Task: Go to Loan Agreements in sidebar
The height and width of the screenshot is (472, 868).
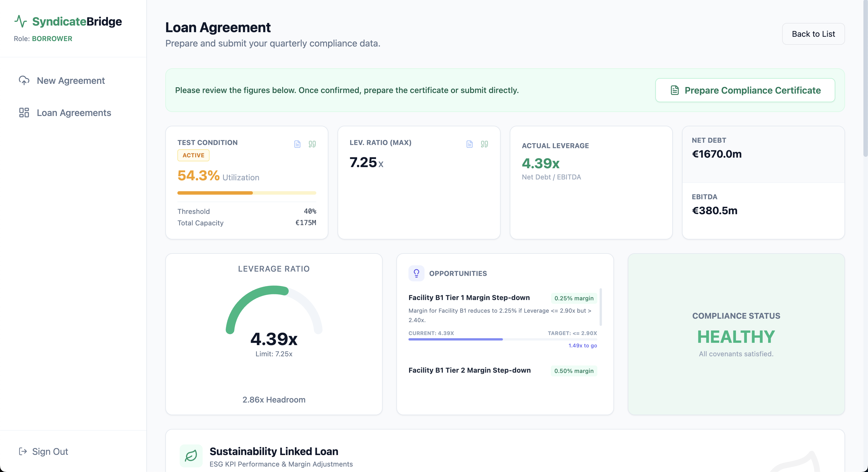Action: (x=74, y=113)
